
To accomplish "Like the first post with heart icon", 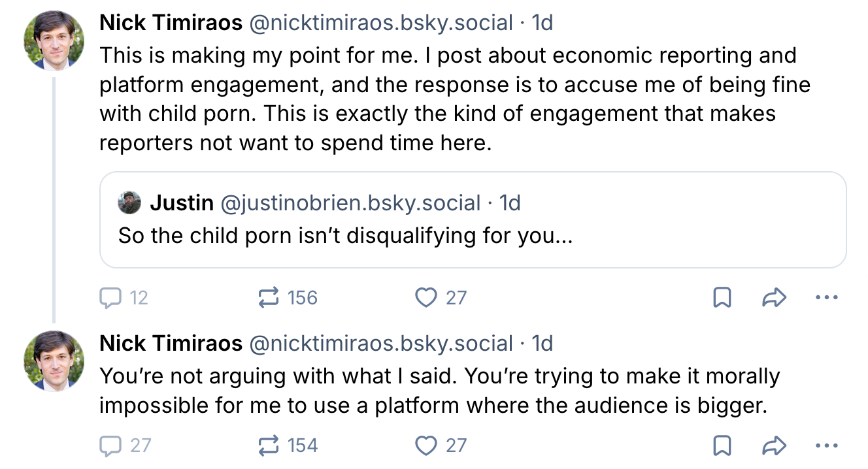I will tap(426, 298).
